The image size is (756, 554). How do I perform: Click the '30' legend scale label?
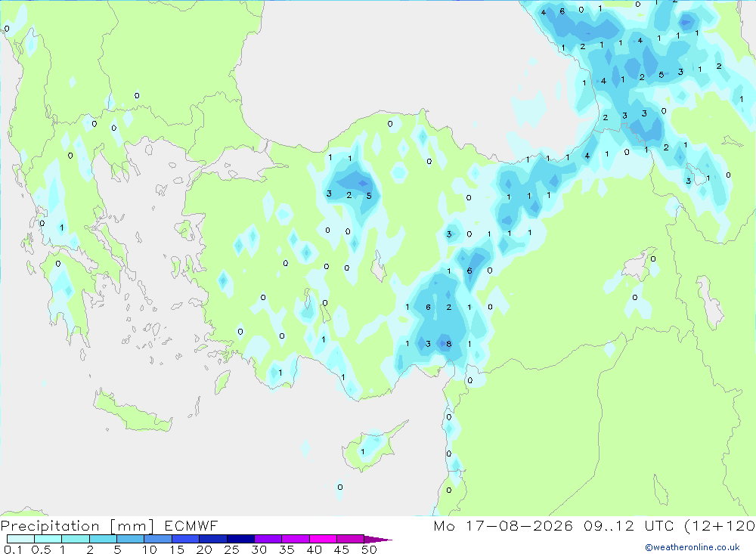(x=259, y=549)
